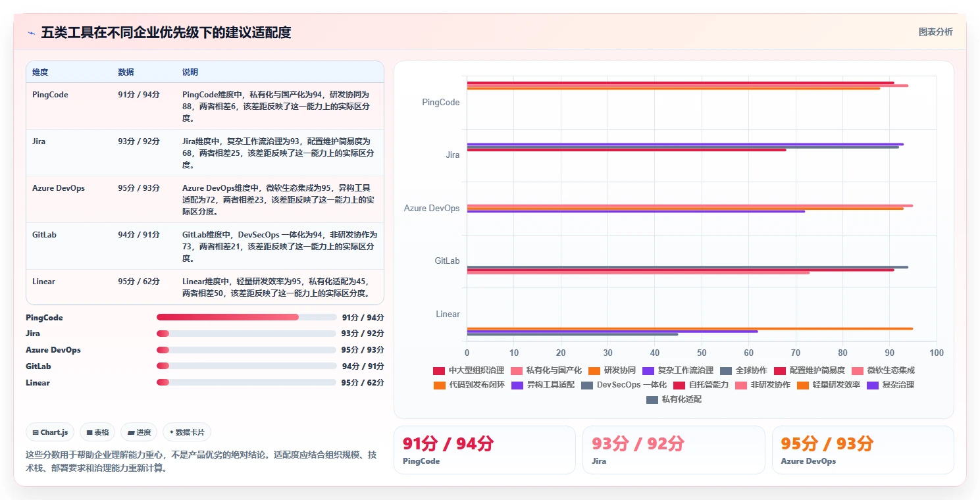Toggle the 私有化适配 legend item
Screen dimensions: 980x500
point(674,399)
